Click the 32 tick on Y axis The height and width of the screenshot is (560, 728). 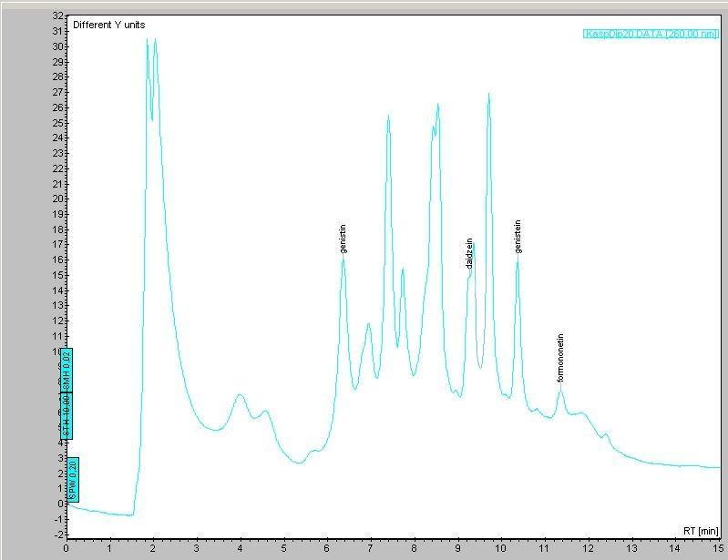pyautogui.click(x=57, y=15)
